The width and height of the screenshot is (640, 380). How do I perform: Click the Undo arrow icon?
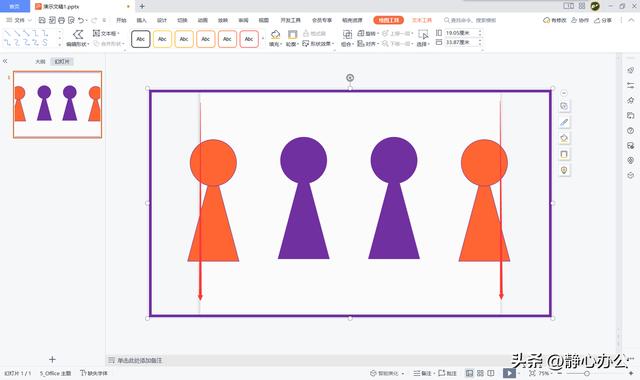(x=81, y=20)
